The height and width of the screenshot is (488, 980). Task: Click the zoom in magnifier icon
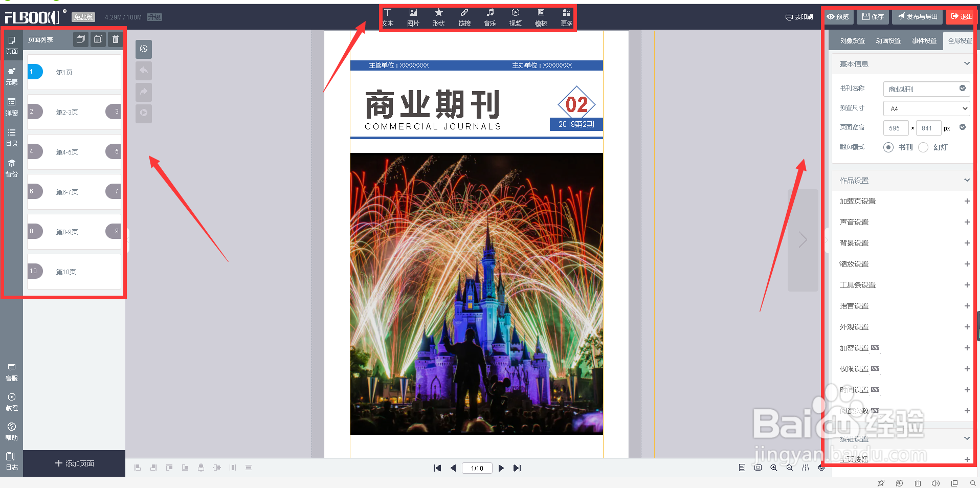774,468
